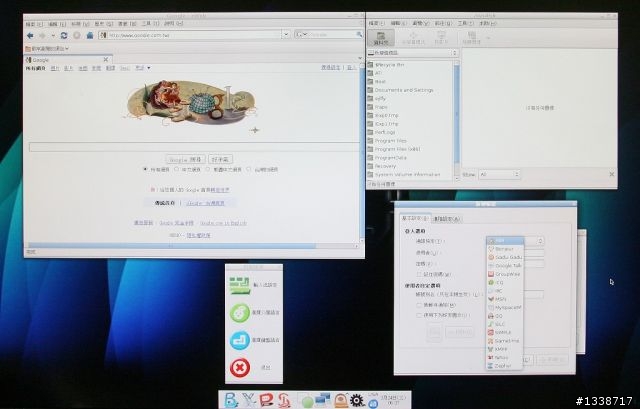Toggle the new mail notification checkbox
The image size is (640, 409).
click(x=419, y=305)
